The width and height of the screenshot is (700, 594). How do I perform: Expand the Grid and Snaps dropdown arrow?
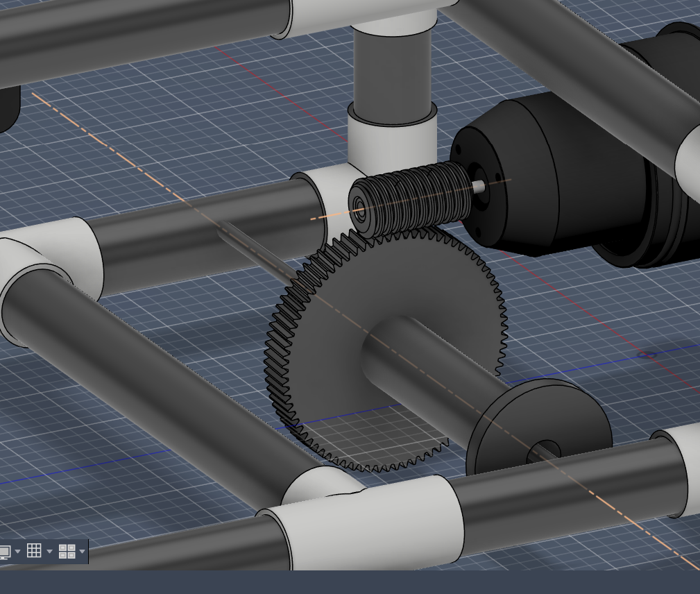tap(49, 552)
